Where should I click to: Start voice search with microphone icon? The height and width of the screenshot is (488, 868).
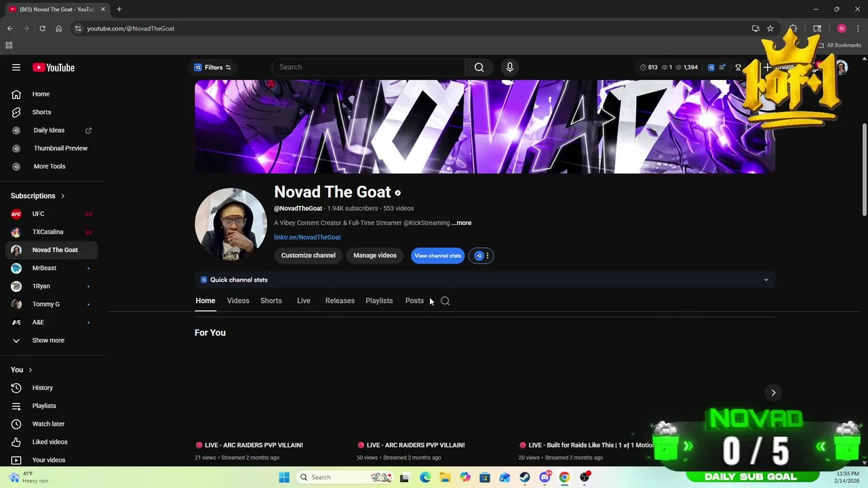(510, 67)
